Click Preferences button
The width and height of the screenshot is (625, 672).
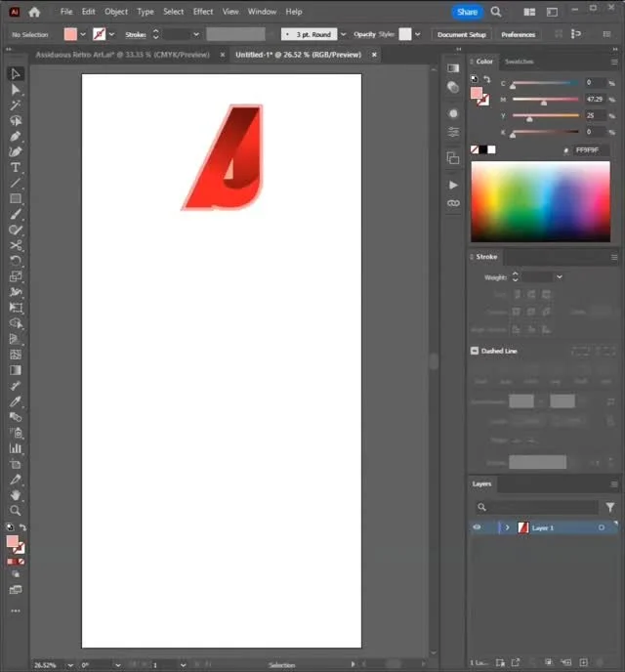pos(518,35)
